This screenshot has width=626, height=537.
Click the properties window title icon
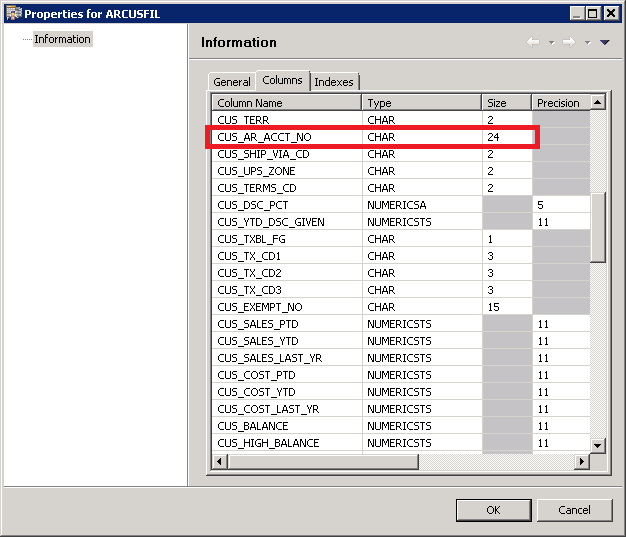pos(14,14)
